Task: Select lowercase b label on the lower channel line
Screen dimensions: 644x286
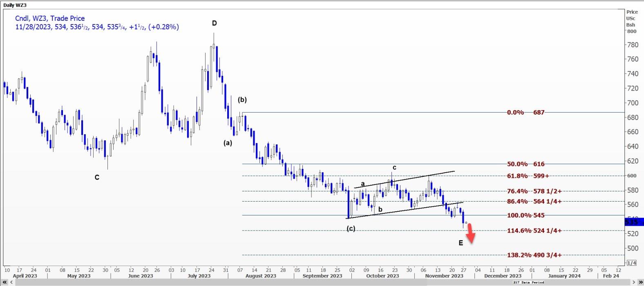Action: (380, 210)
